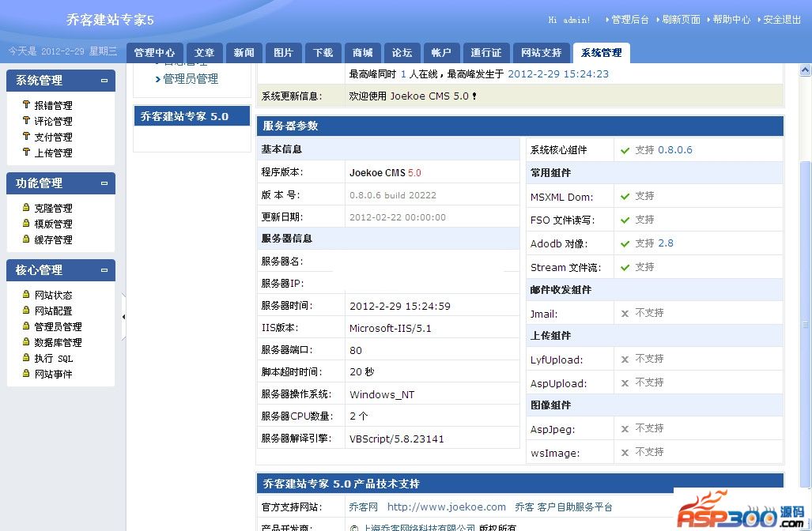Click the lock icon beside 网站配置

26,310
